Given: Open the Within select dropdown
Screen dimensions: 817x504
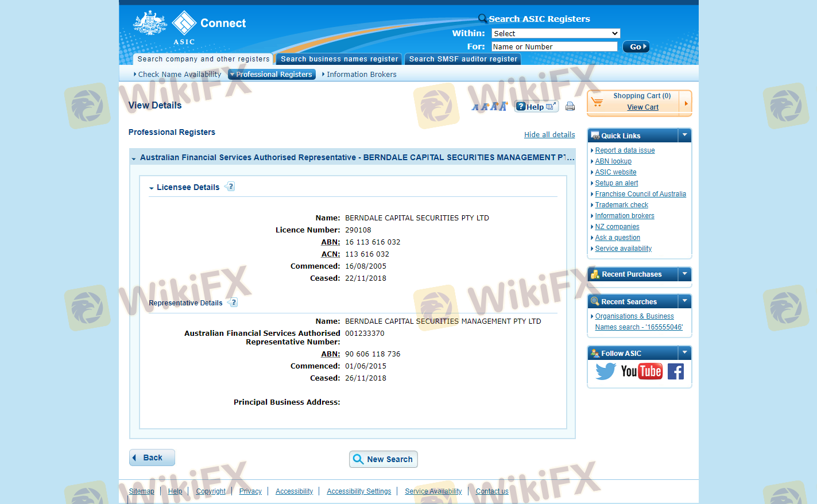Looking at the screenshot, I should (555, 33).
